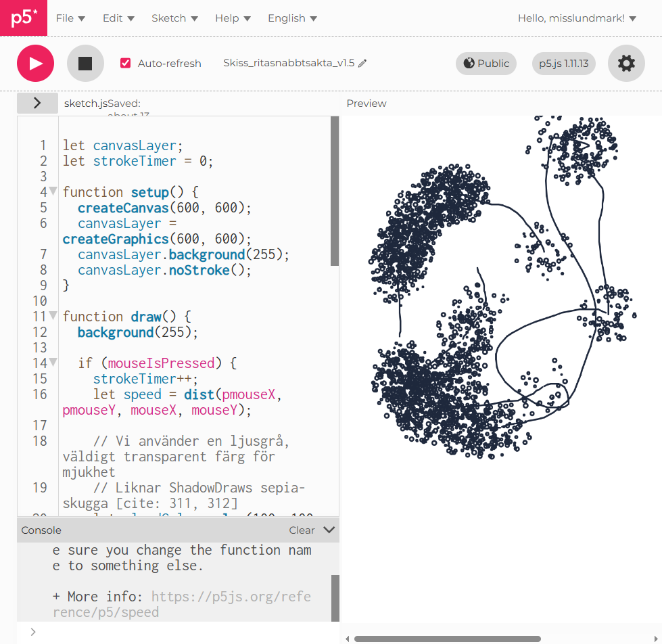Open the File menu
The width and height of the screenshot is (662, 644).
(70, 18)
